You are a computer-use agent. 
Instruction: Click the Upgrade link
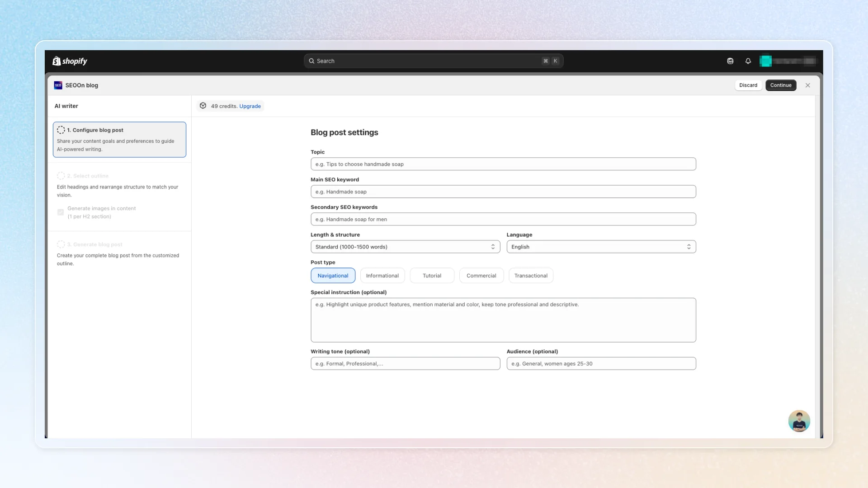click(x=250, y=106)
